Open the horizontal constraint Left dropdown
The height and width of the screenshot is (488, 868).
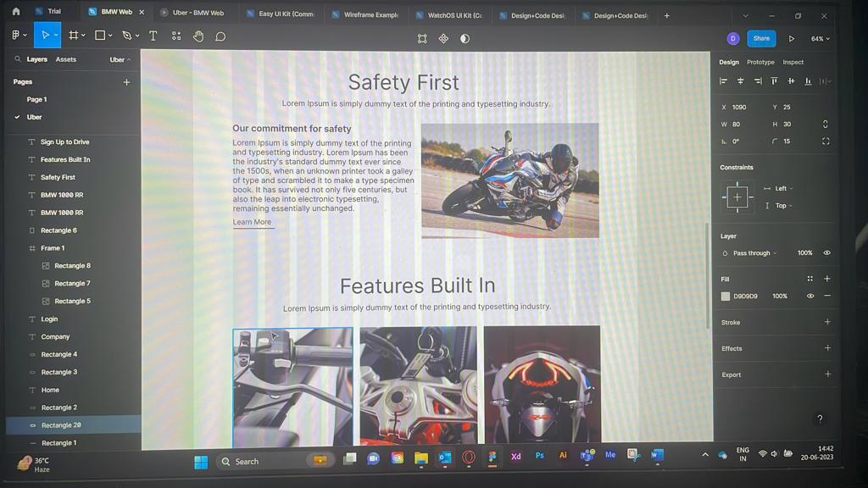pos(784,189)
